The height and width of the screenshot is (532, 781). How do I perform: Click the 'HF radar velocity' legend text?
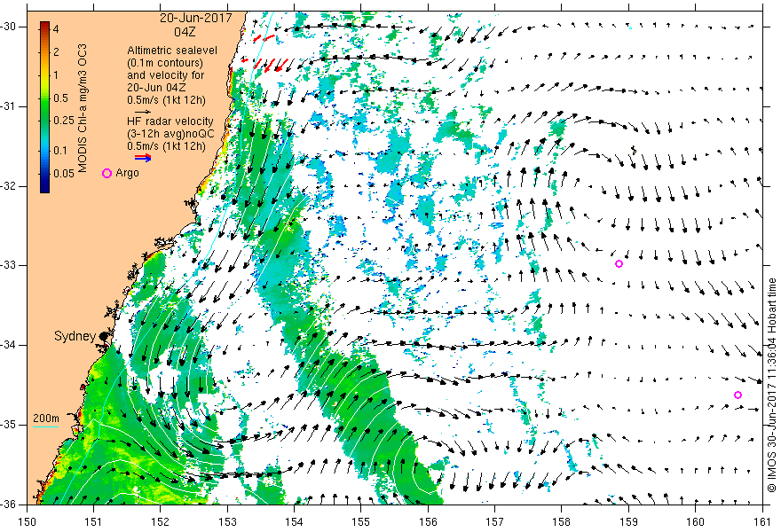click(x=170, y=121)
